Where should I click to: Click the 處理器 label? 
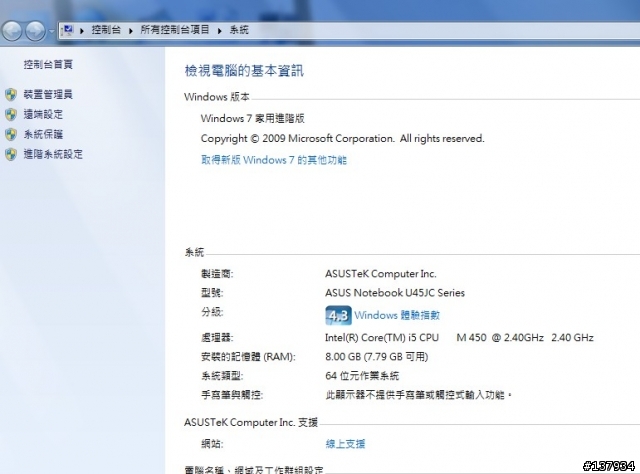(217, 338)
